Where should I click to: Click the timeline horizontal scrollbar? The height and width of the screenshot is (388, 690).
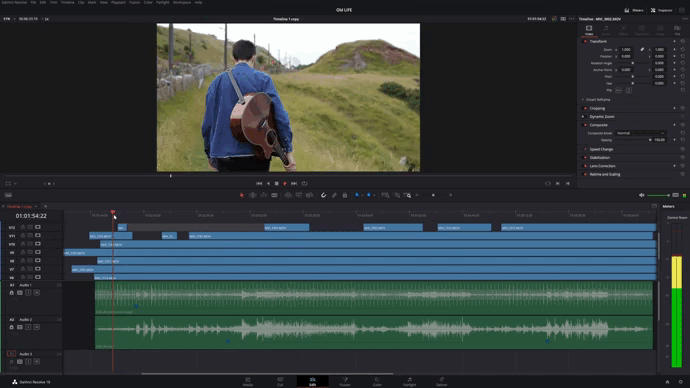[x=267, y=374]
